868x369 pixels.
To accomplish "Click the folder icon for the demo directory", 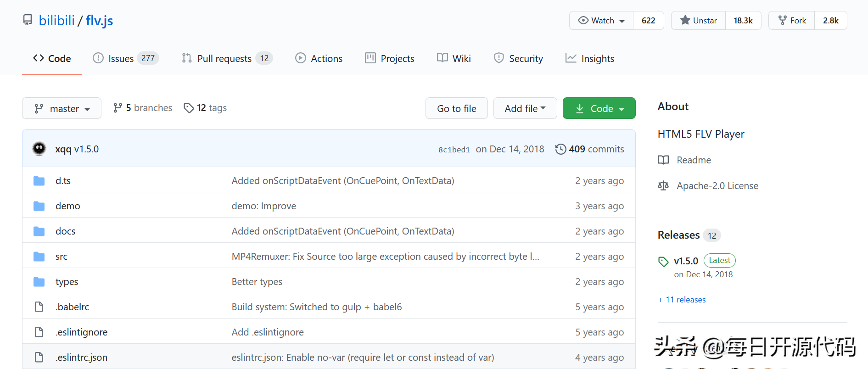I will click(x=39, y=206).
